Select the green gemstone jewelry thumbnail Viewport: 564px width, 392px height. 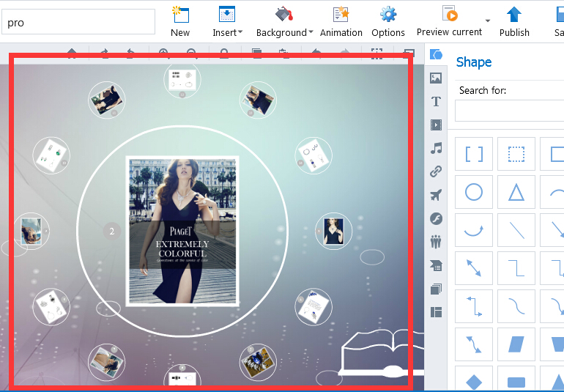[51, 155]
